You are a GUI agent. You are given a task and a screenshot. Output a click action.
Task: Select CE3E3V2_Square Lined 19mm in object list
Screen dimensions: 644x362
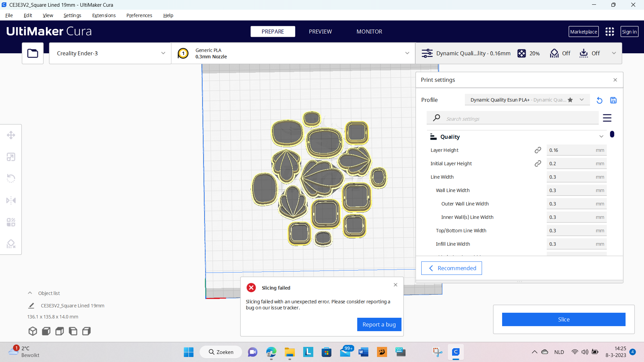click(x=72, y=306)
